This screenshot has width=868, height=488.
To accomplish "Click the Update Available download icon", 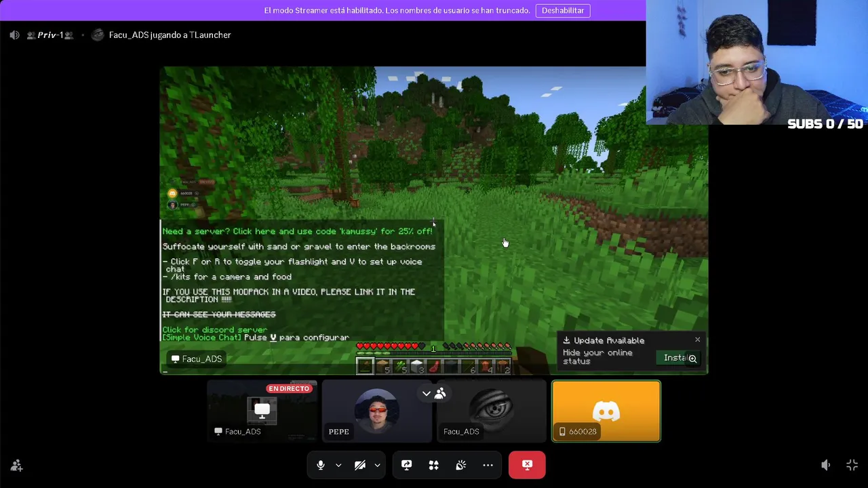I will (x=566, y=340).
